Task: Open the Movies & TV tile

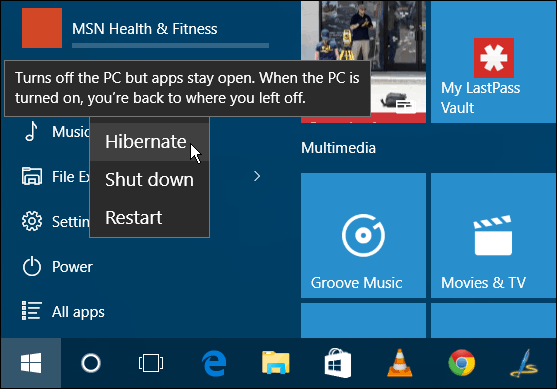Action: (x=493, y=235)
